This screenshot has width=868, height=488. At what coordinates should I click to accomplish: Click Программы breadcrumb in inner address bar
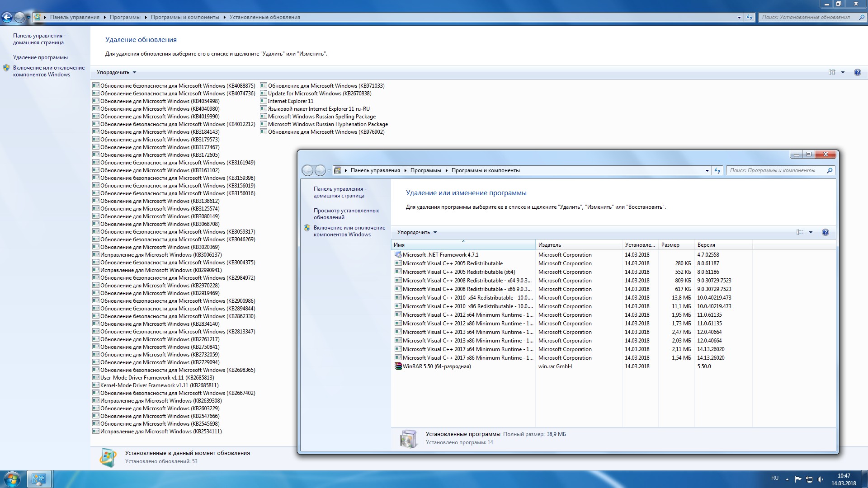(x=425, y=170)
